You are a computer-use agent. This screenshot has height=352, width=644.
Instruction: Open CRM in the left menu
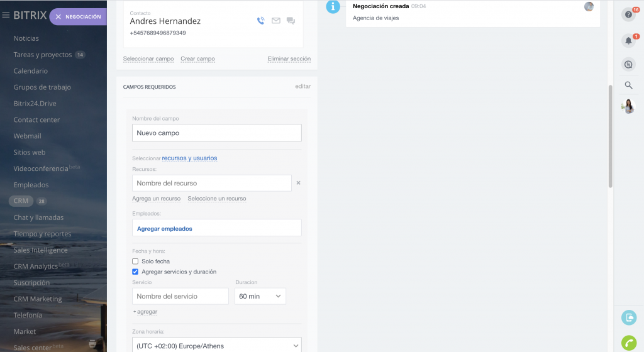[21, 201]
